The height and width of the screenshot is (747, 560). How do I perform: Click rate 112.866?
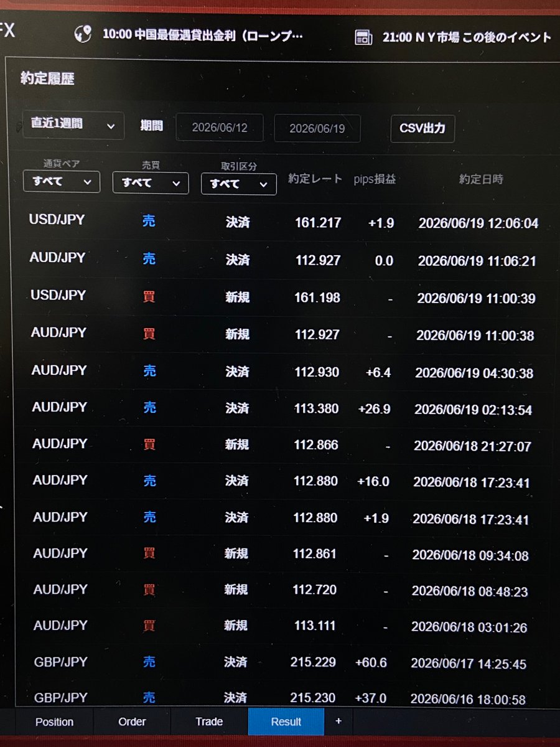point(316,445)
